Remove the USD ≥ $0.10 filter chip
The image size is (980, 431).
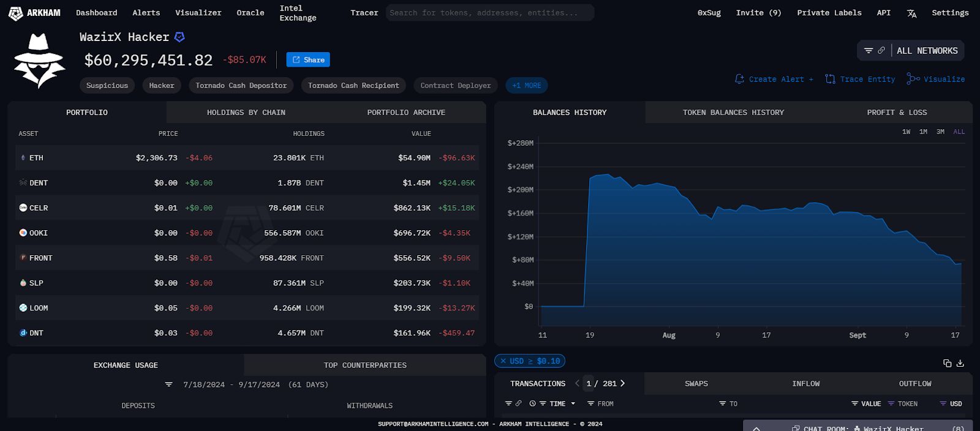click(503, 361)
